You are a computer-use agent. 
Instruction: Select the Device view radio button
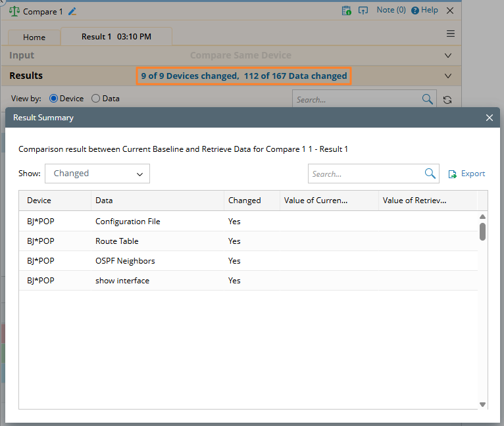click(54, 99)
